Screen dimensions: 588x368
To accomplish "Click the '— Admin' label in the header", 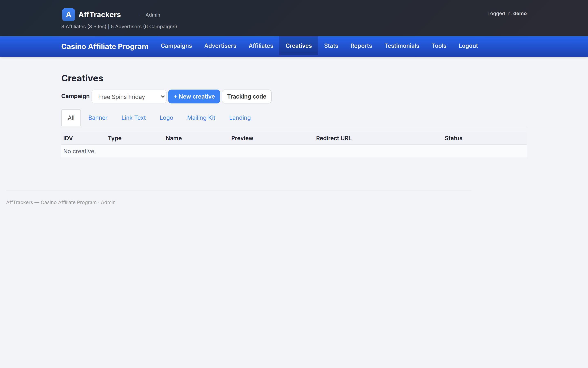I will pos(149,15).
